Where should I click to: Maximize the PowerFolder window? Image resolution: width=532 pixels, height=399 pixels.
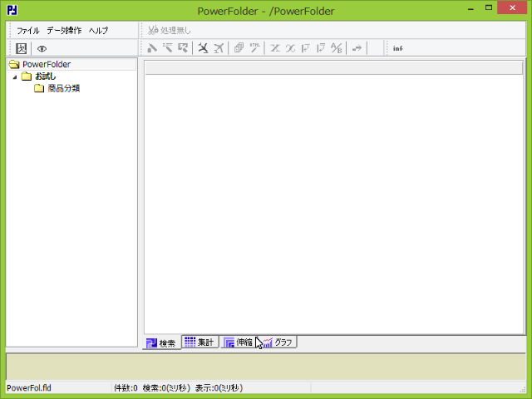pyautogui.click(x=489, y=8)
